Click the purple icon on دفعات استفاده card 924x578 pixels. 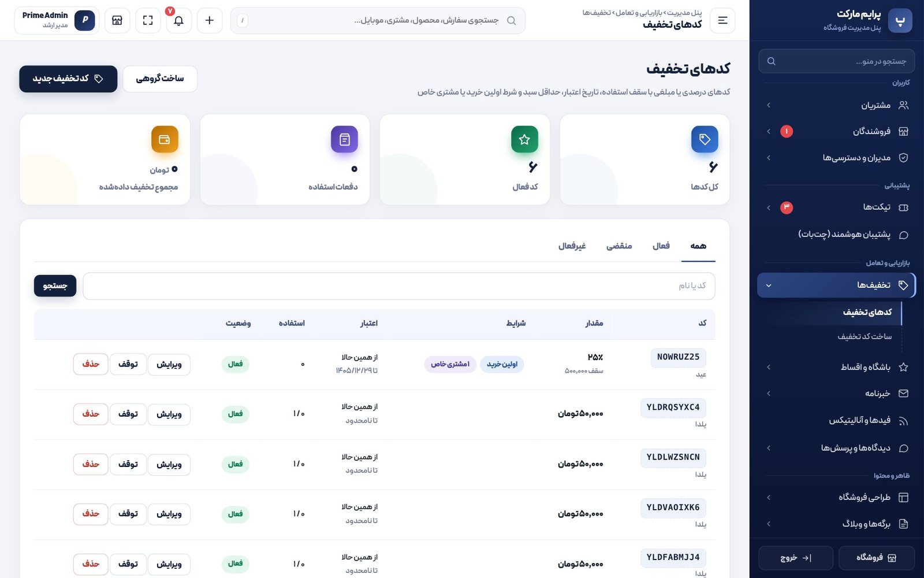(x=344, y=139)
